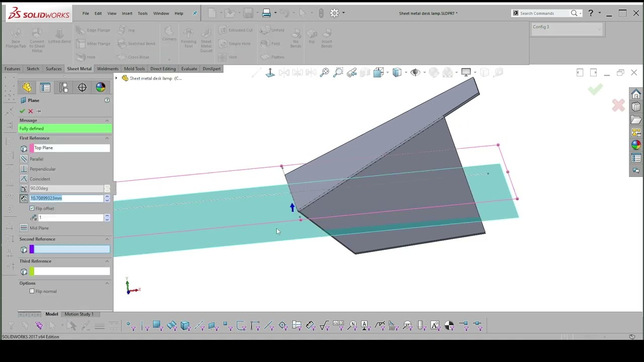This screenshot has height=362, width=644.
Task: Click the search magnifier icon
Action: click(574, 13)
